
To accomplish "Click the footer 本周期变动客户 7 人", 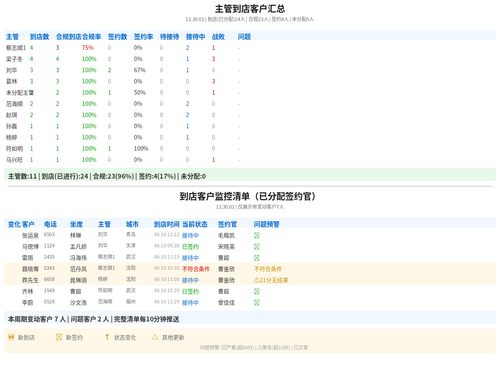I will 37,319.
